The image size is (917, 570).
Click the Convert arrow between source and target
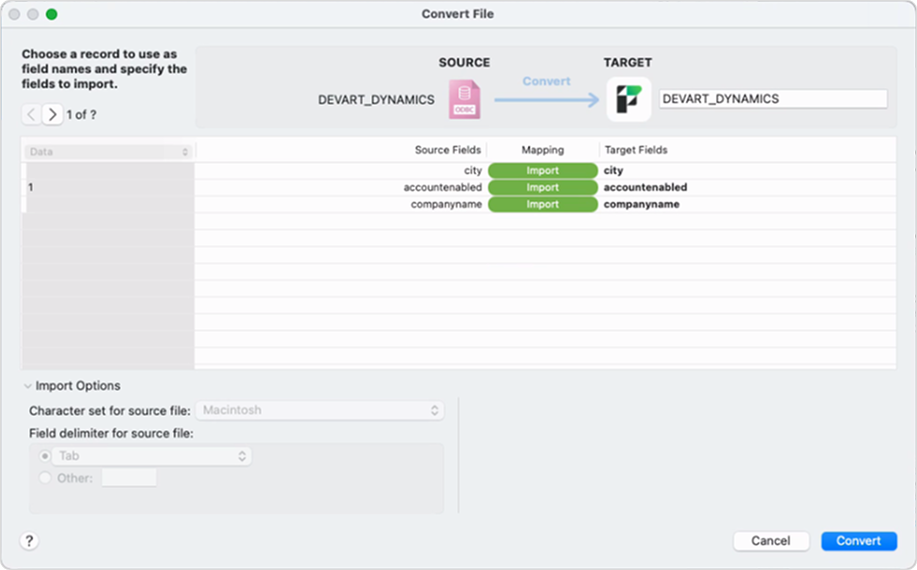point(546,100)
